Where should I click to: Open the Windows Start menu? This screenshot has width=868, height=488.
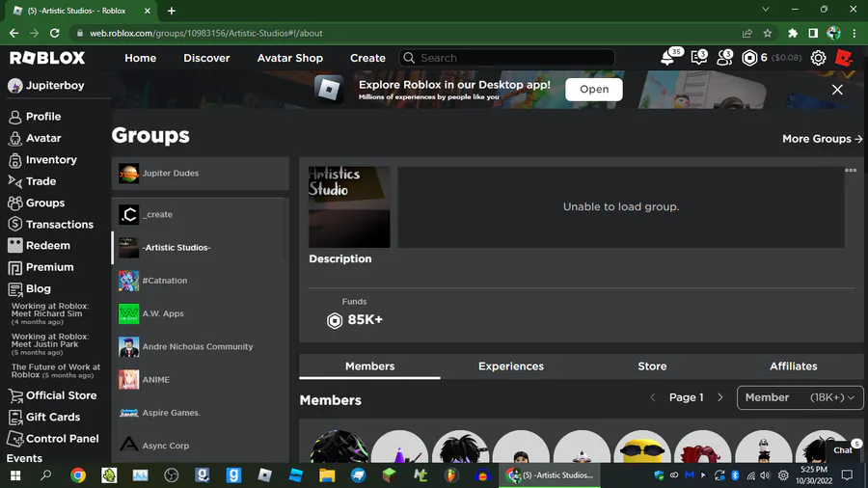(x=15, y=475)
